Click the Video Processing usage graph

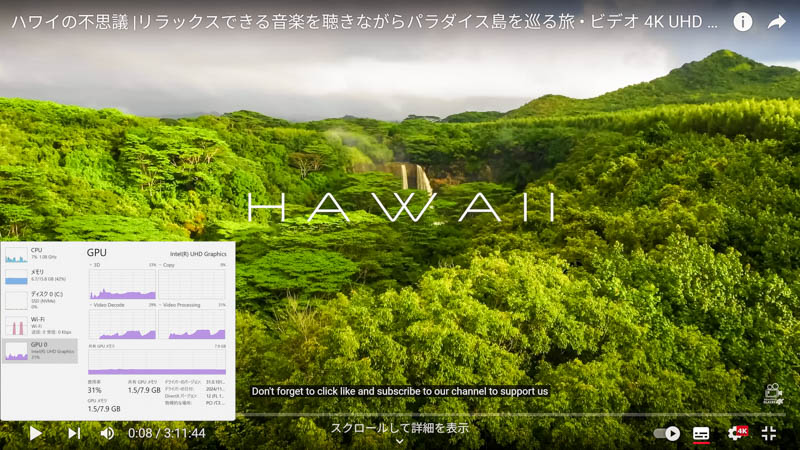[x=192, y=324]
